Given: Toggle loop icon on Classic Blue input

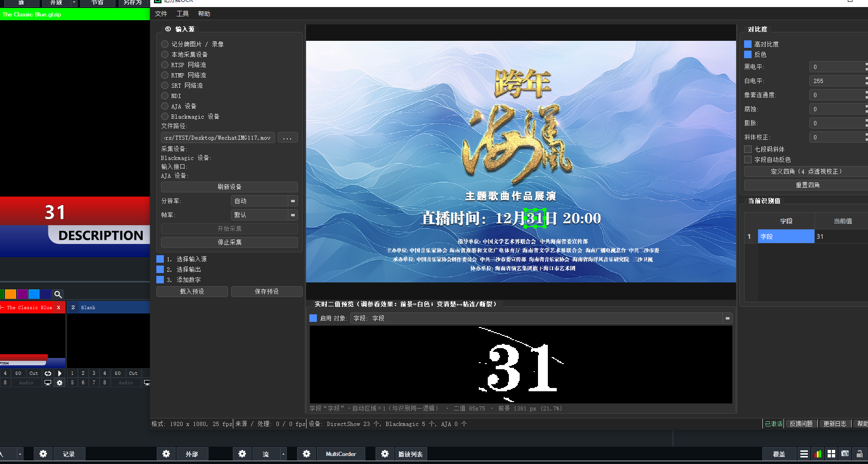Looking at the screenshot, I should point(48,373).
